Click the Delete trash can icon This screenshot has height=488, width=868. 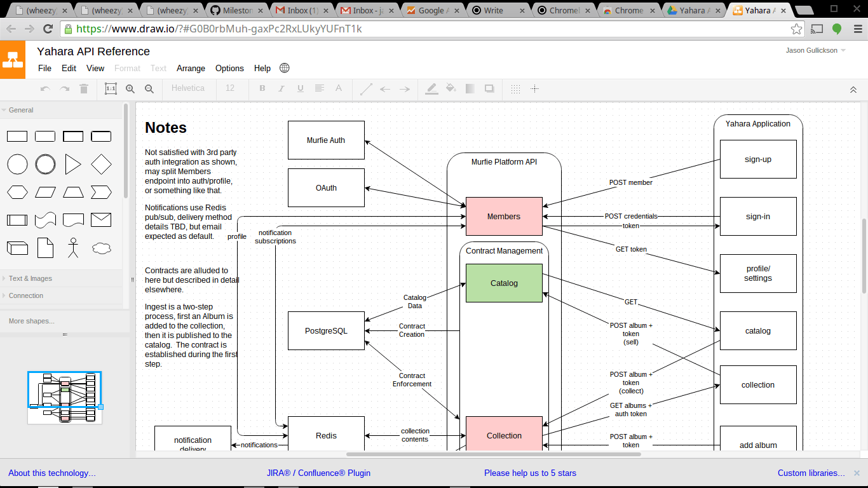(84, 89)
